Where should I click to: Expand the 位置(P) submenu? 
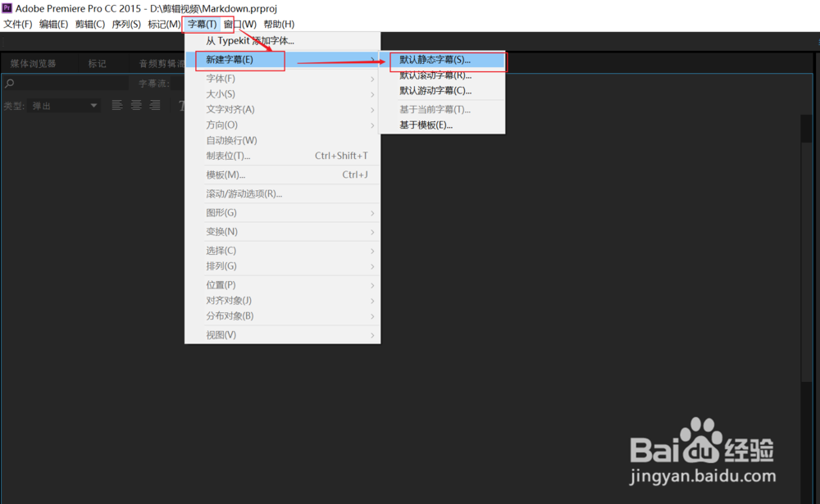point(282,285)
